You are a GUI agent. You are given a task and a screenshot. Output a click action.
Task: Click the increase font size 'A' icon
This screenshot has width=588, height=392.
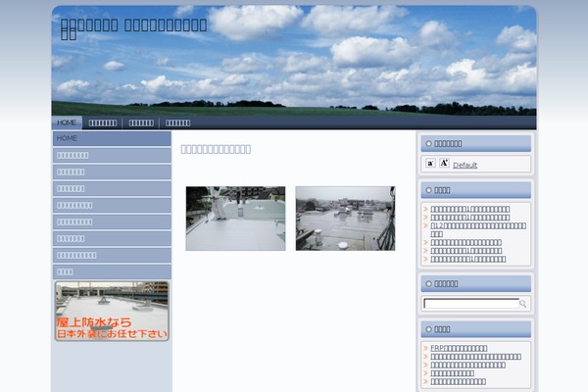(x=444, y=163)
